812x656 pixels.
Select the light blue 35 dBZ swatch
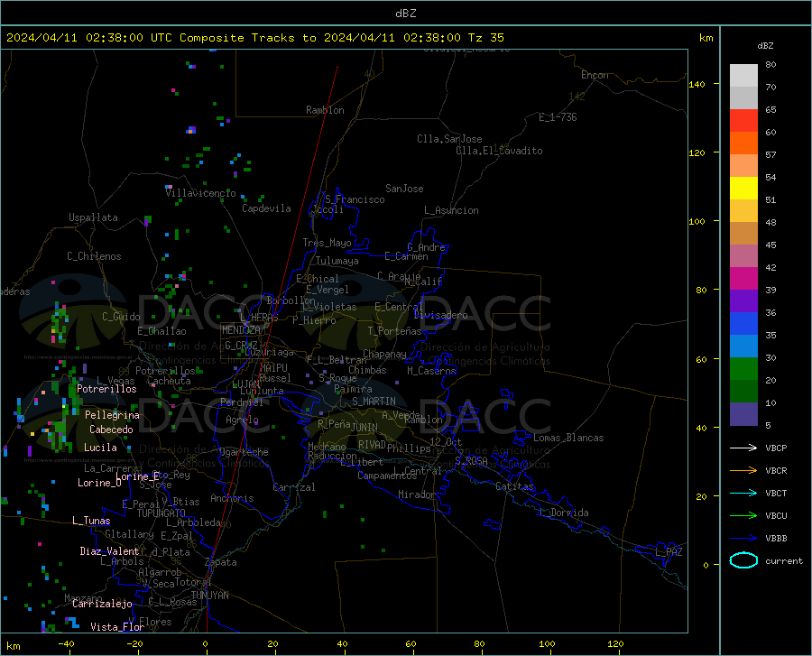click(743, 346)
